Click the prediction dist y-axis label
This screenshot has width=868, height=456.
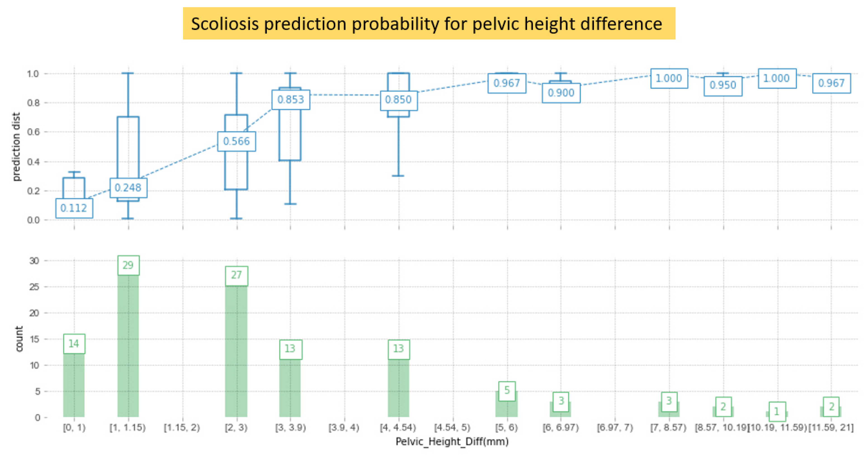(x=16, y=147)
